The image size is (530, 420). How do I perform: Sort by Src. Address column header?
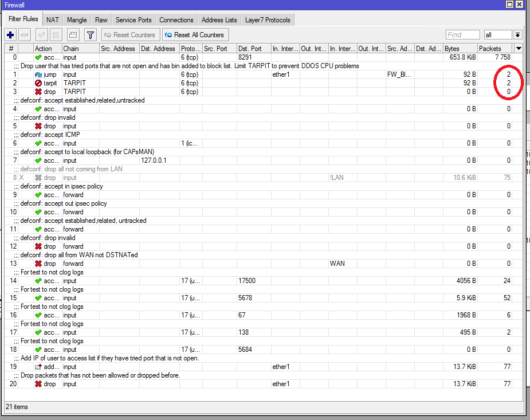(119, 48)
